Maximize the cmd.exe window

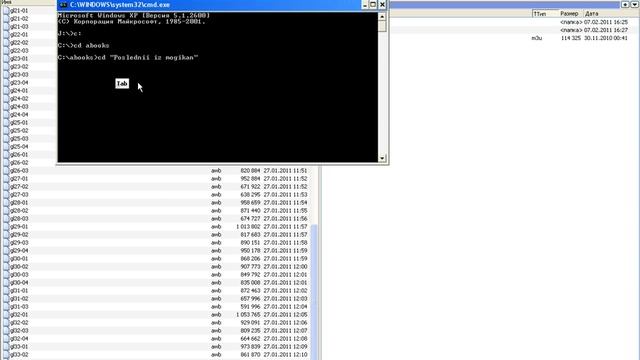tap(373, 5)
